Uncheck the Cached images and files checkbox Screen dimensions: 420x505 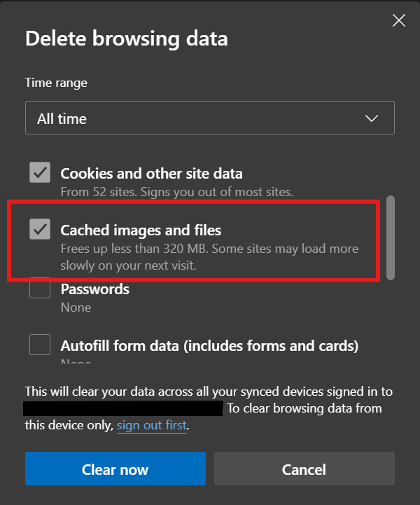tap(40, 228)
